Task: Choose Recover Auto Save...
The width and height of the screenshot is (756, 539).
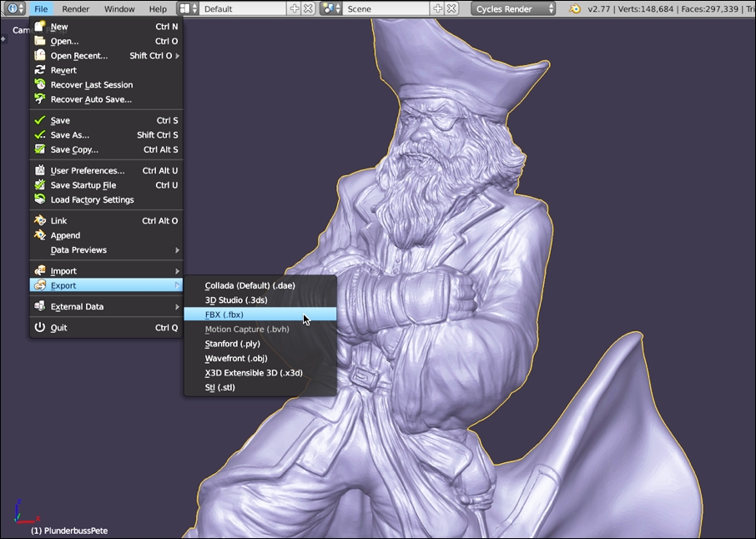Action: pos(106,99)
